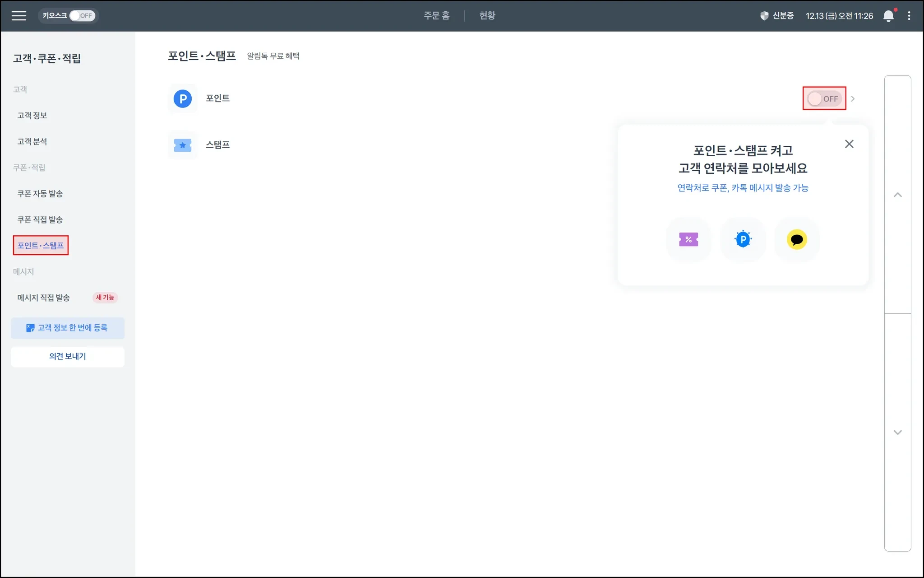Screen dimensions: 924x578
Task: Click the stamp star ticket icon
Action: [x=183, y=145]
